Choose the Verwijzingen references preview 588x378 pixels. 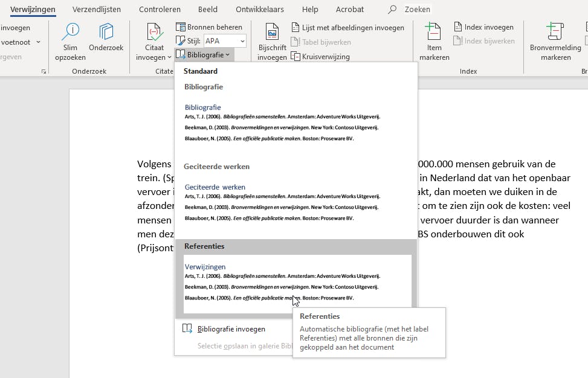[297, 284]
